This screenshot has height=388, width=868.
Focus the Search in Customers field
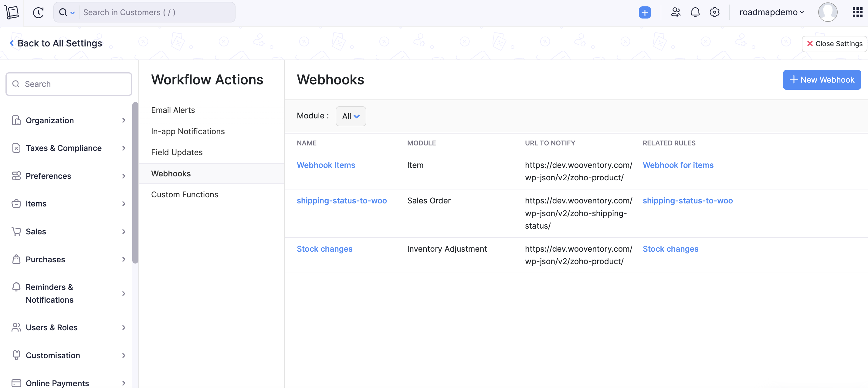[157, 12]
